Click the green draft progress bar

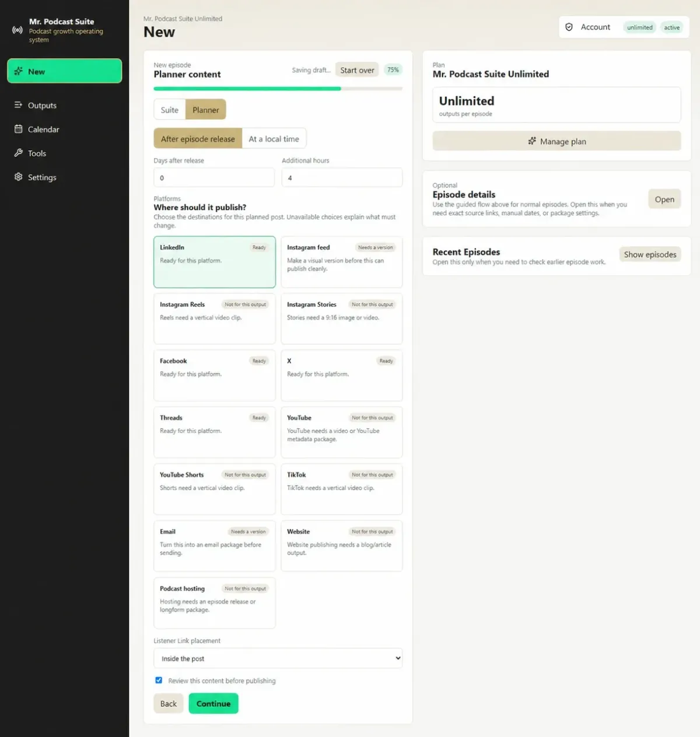click(x=247, y=89)
